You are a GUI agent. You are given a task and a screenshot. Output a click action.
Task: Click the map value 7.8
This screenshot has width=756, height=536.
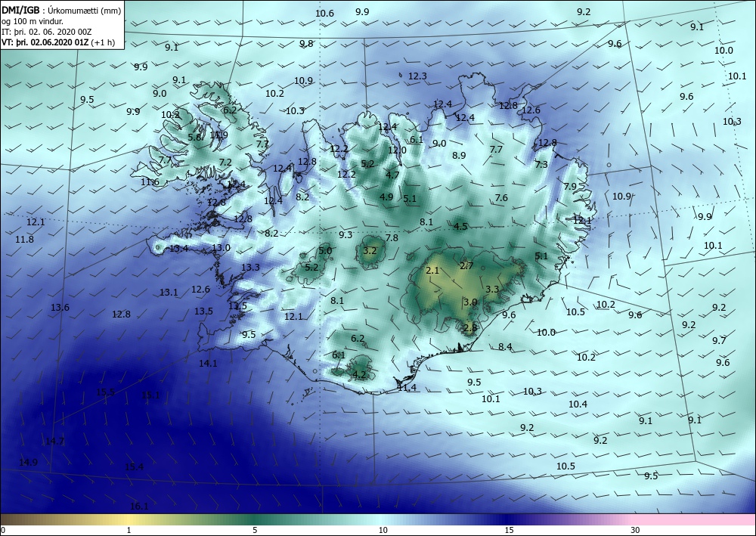[392, 237]
